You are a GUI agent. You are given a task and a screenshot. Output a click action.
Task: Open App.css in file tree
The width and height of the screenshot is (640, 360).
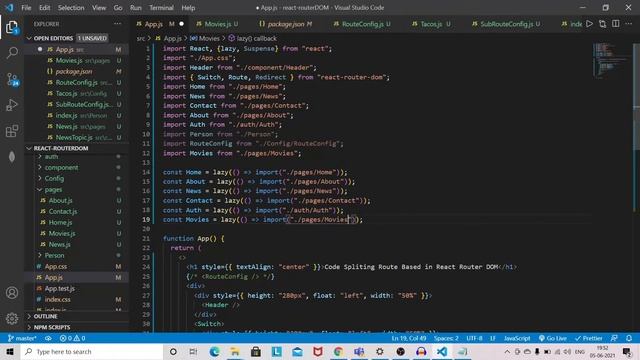tap(56, 267)
